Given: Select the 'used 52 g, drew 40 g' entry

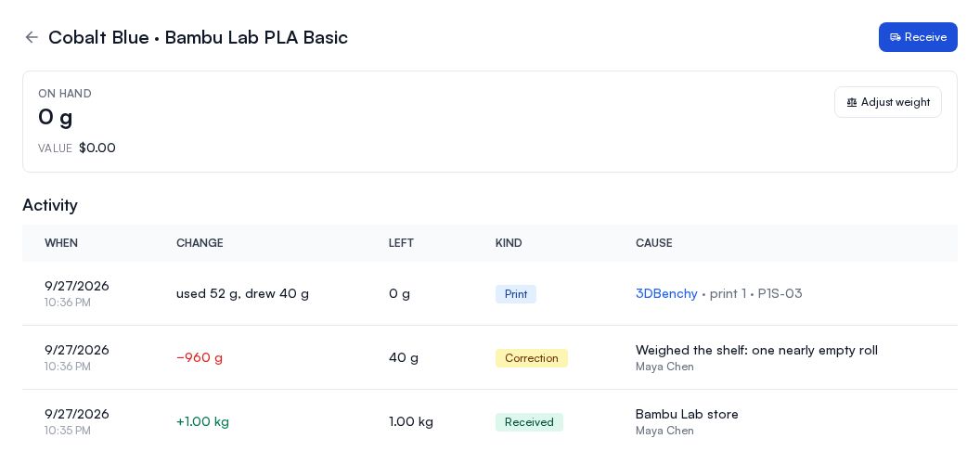Looking at the screenshot, I should (242, 294).
